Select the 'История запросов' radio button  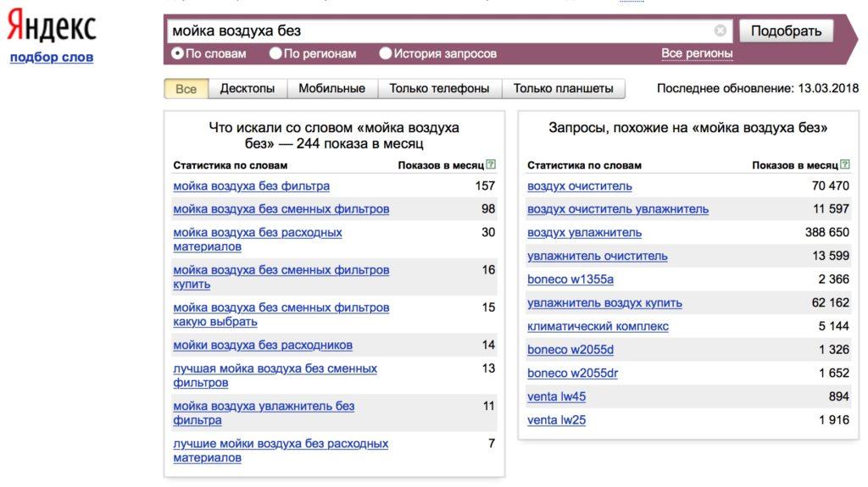(x=386, y=53)
